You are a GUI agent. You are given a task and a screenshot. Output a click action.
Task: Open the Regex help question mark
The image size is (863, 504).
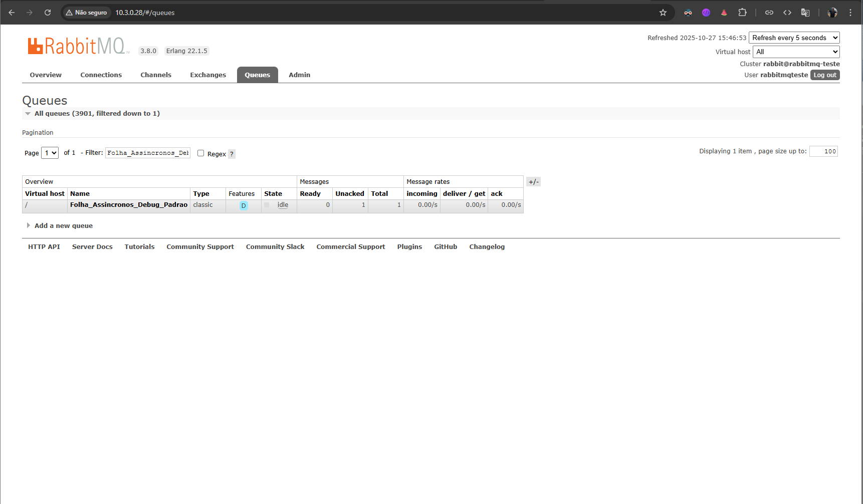(x=232, y=154)
